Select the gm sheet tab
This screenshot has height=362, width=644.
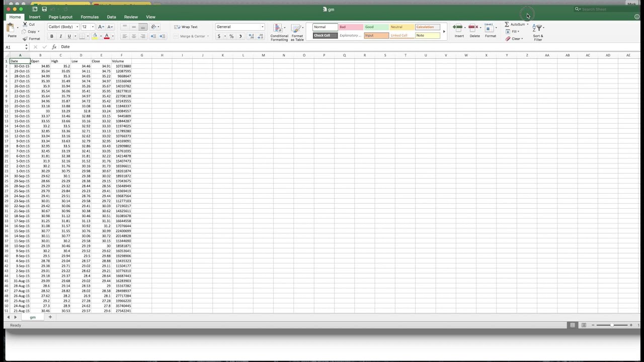(33, 317)
